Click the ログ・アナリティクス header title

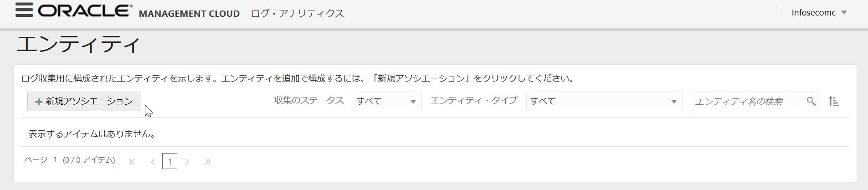pos(297,14)
